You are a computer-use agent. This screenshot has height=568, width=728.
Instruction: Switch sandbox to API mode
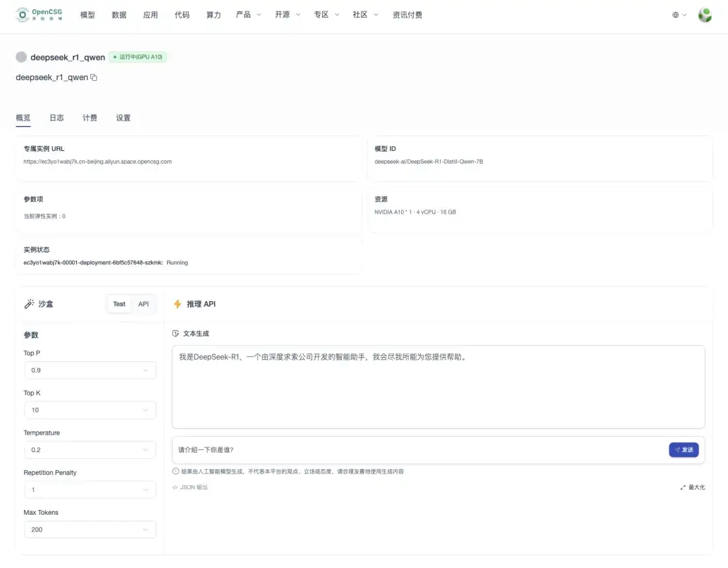(x=144, y=304)
